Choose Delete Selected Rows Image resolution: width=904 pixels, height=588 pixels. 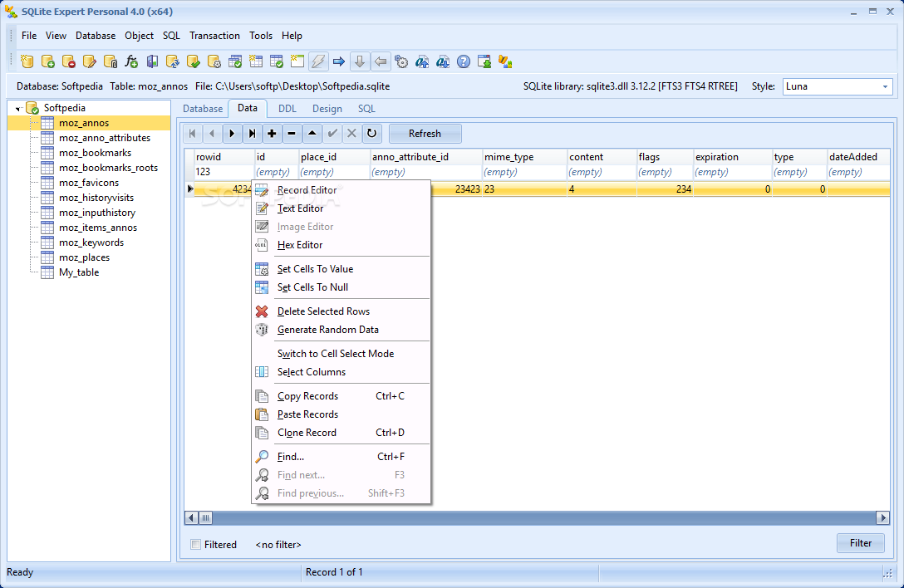click(341, 311)
